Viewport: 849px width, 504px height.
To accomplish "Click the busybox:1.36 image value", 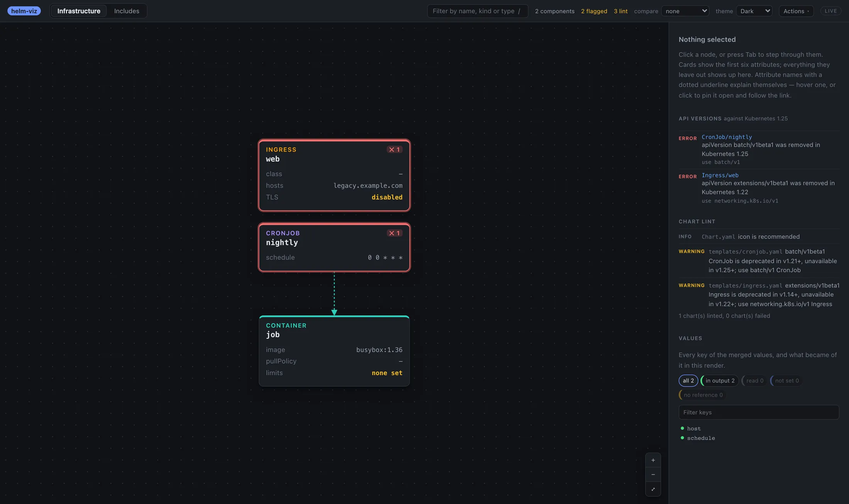I will 379,350.
